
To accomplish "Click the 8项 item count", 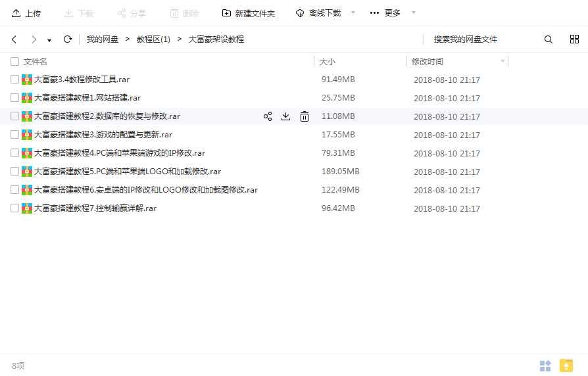I will 18,366.
